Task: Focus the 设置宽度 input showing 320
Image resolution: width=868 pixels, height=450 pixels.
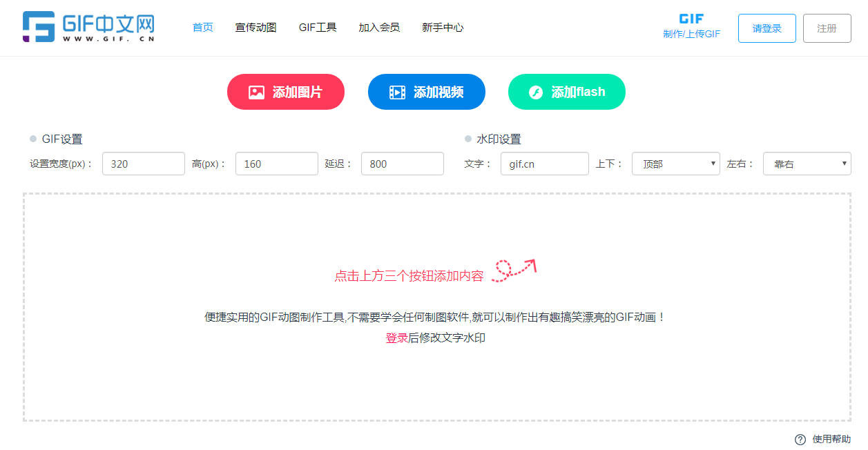Action: pos(144,164)
